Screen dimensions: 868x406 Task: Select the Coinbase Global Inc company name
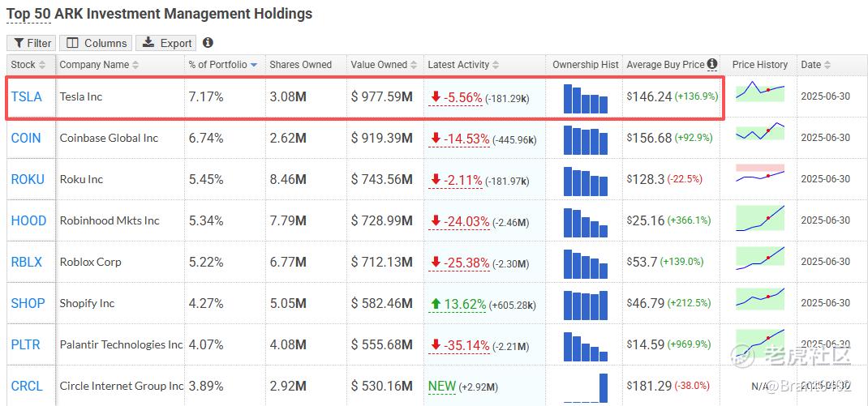pyautogui.click(x=109, y=138)
